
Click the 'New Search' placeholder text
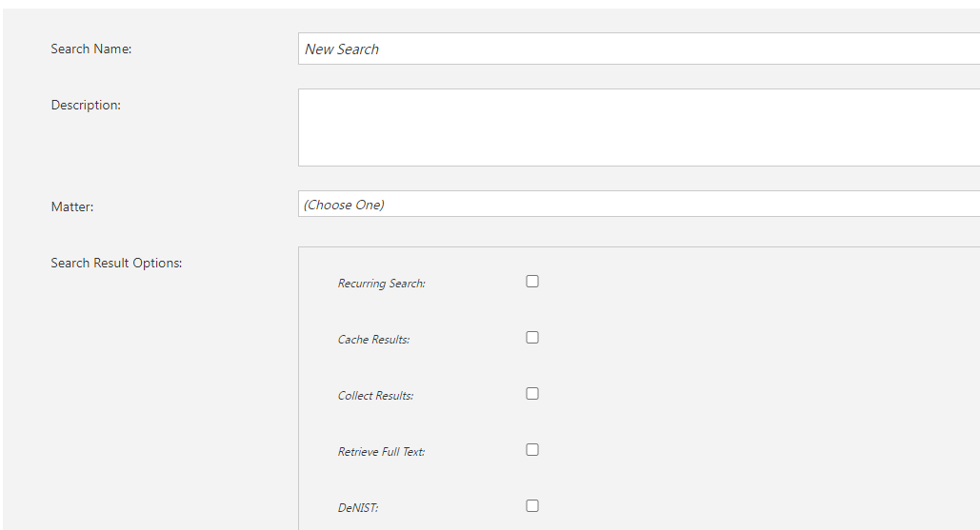342,49
